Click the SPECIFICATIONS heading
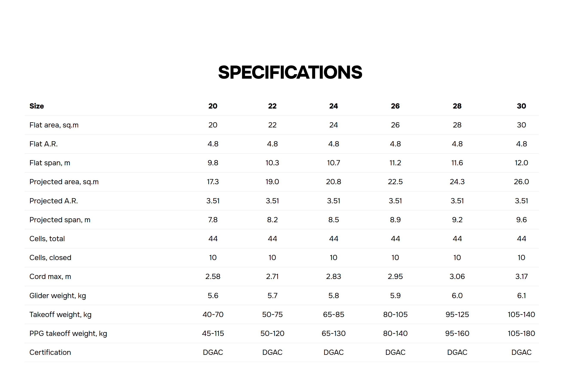588x392 pixels. (290, 72)
